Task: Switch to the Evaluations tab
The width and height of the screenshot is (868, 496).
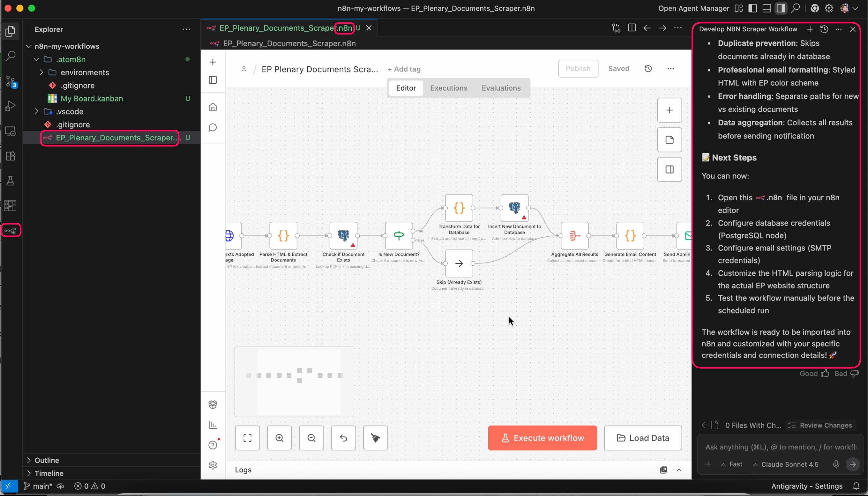Action: 501,88
